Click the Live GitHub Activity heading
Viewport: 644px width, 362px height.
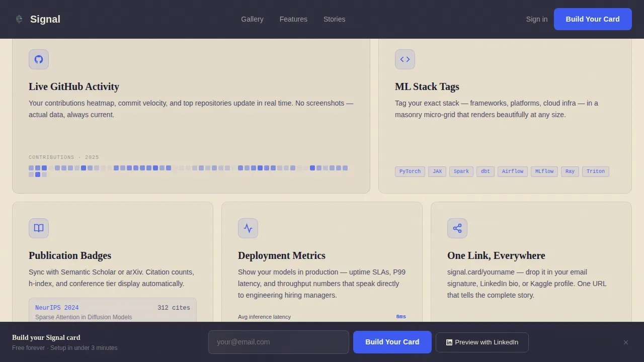coord(74,86)
